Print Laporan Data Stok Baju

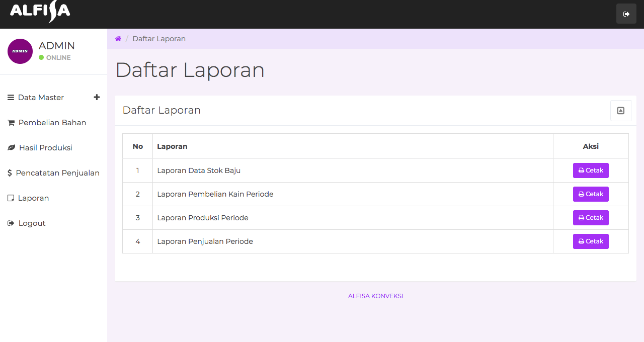tap(591, 170)
